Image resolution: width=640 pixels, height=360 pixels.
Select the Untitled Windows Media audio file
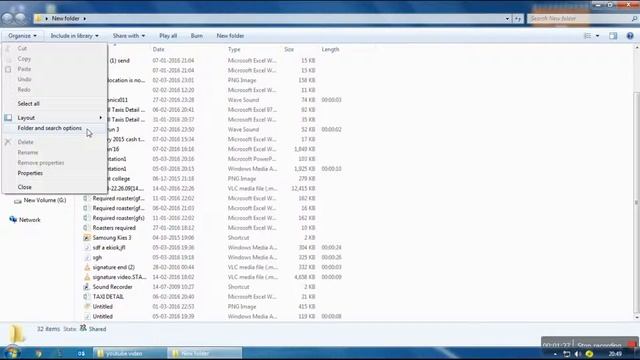102,316
